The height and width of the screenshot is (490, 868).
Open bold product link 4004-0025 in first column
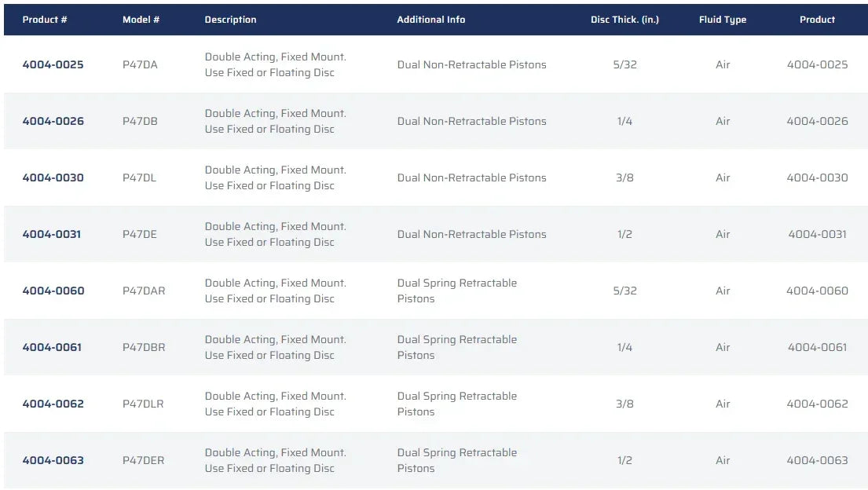pyautogui.click(x=53, y=64)
